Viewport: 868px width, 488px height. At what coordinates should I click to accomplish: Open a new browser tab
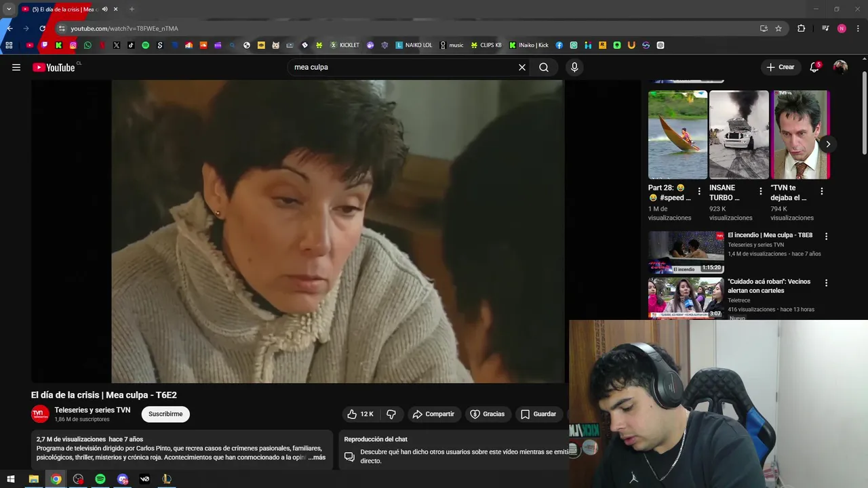point(132,9)
